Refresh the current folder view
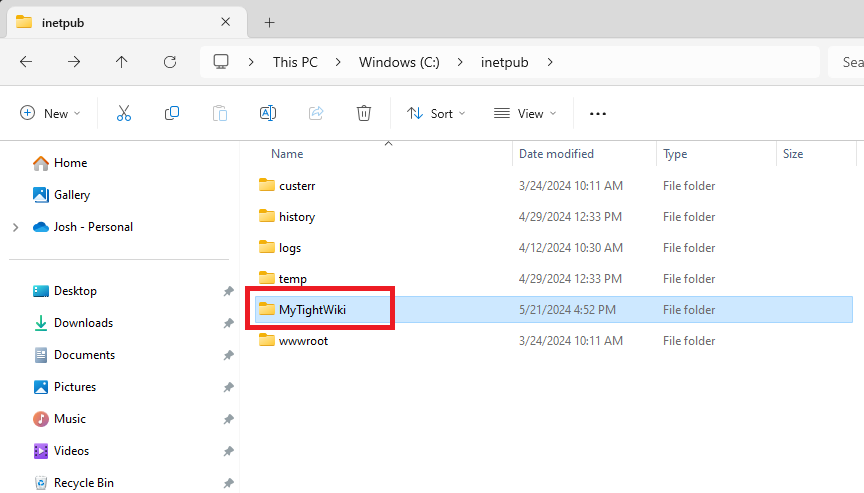Image resolution: width=864 pixels, height=493 pixels. (170, 62)
